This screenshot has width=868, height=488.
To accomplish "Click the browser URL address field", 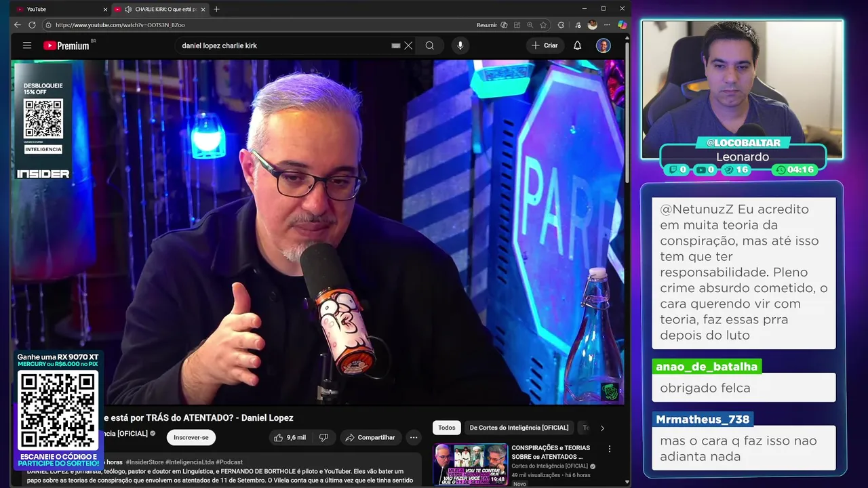I will (x=264, y=25).
